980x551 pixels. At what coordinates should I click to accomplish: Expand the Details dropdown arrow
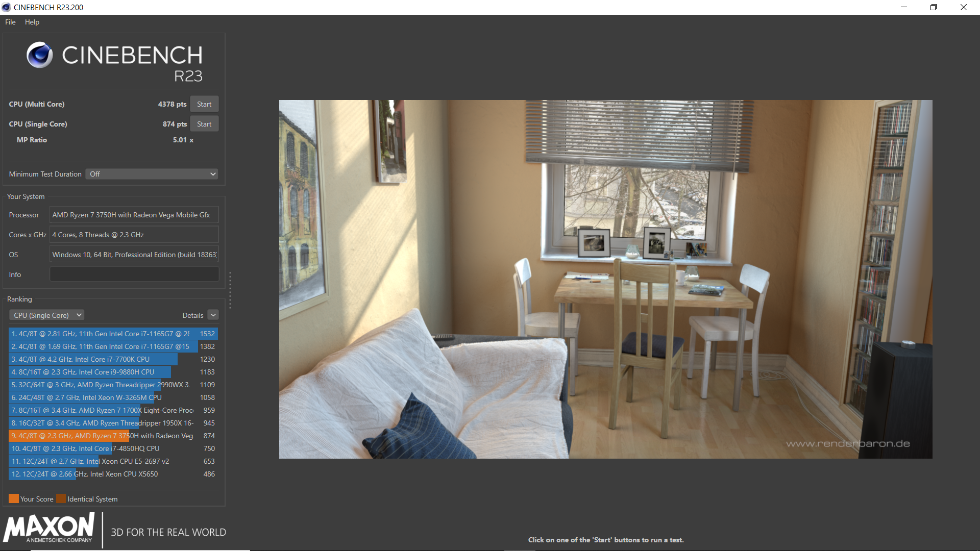(213, 315)
